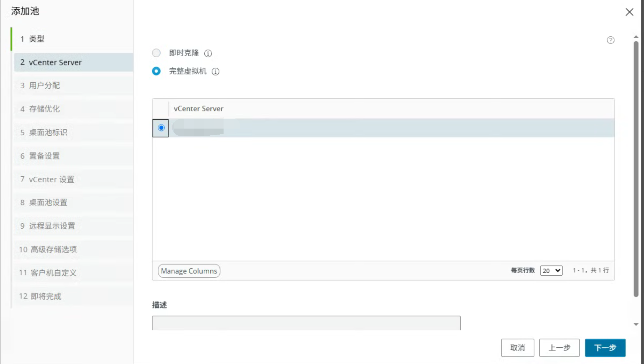Click into the 描述 text field
The width and height of the screenshot is (644, 364).
pyautogui.click(x=306, y=323)
